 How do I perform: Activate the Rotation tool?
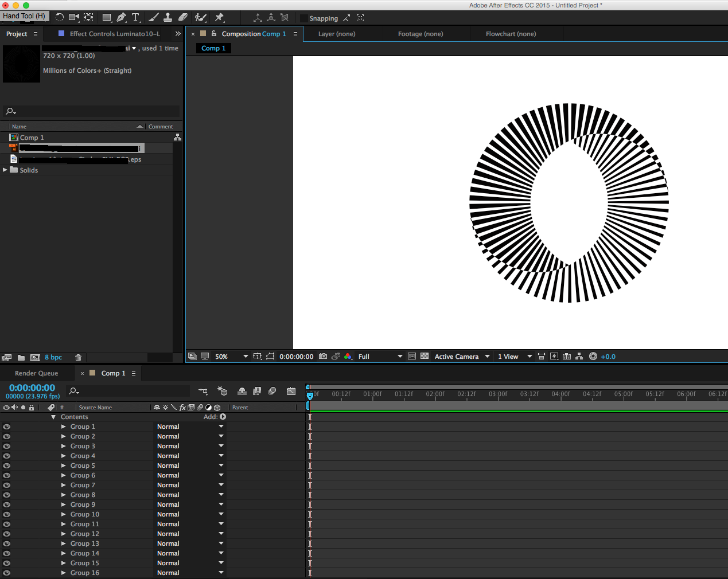point(60,17)
